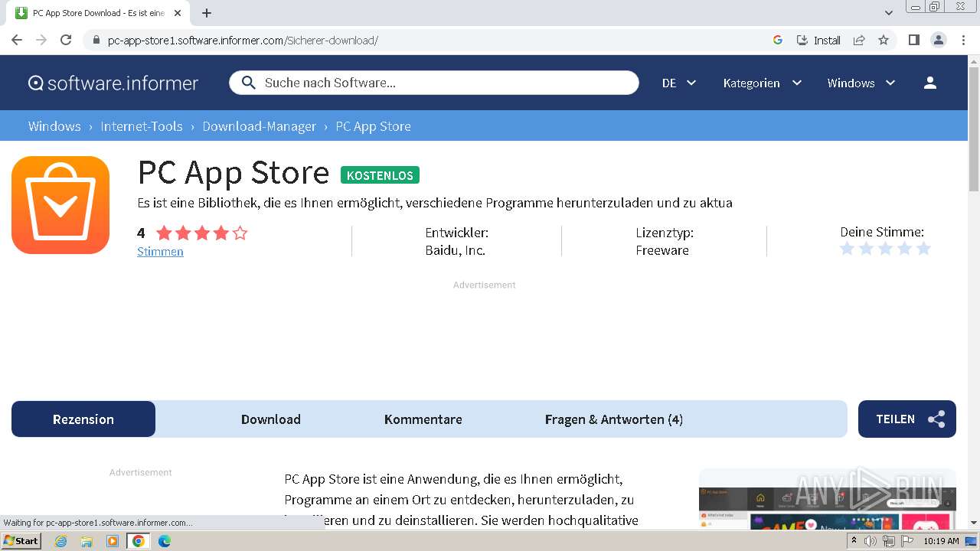
Task: Click the search magnifier icon
Action: tap(247, 83)
